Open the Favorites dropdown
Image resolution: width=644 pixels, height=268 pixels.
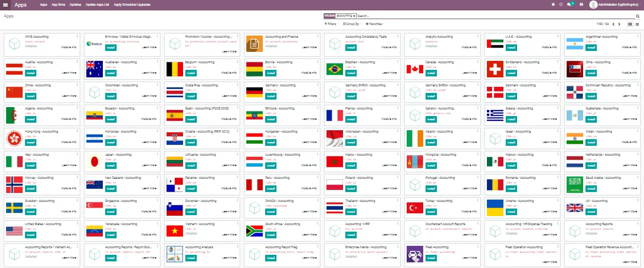pos(375,24)
